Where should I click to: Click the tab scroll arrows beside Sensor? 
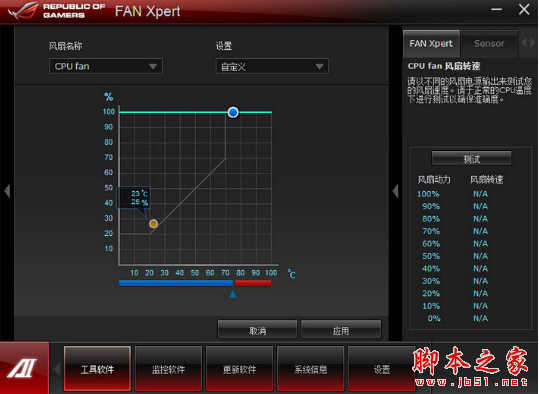tap(528, 43)
